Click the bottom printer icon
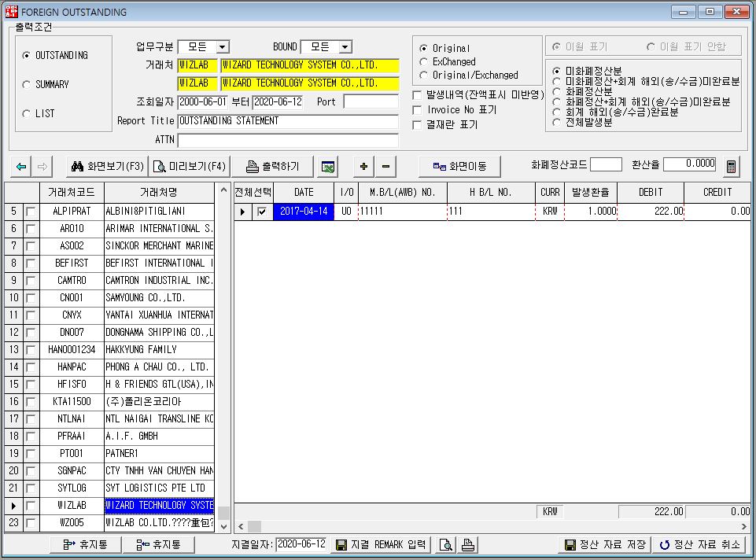The width and height of the screenshot is (756, 560). click(x=467, y=545)
